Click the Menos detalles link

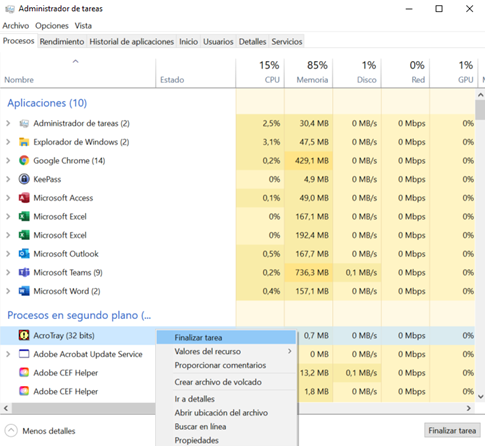[x=49, y=431]
